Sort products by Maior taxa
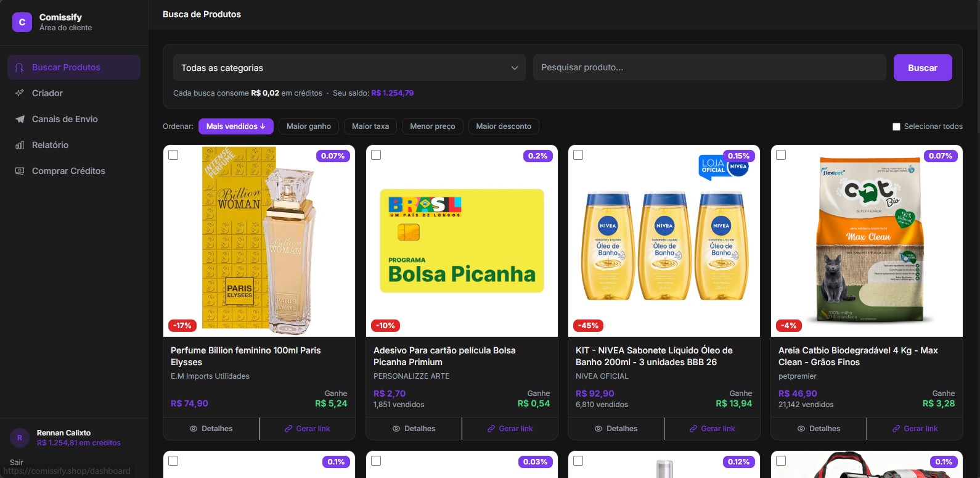The height and width of the screenshot is (478, 980). [x=370, y=126]
